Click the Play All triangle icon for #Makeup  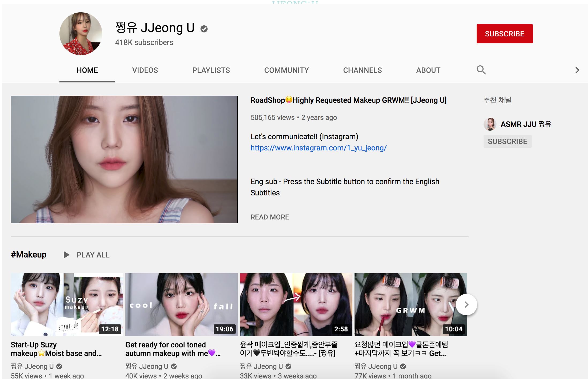[66, 255]
